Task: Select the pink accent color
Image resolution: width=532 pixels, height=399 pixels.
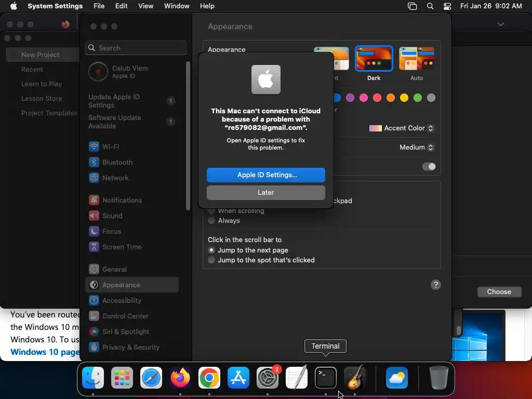Action: pyautogui.click(x=363, y=98)
